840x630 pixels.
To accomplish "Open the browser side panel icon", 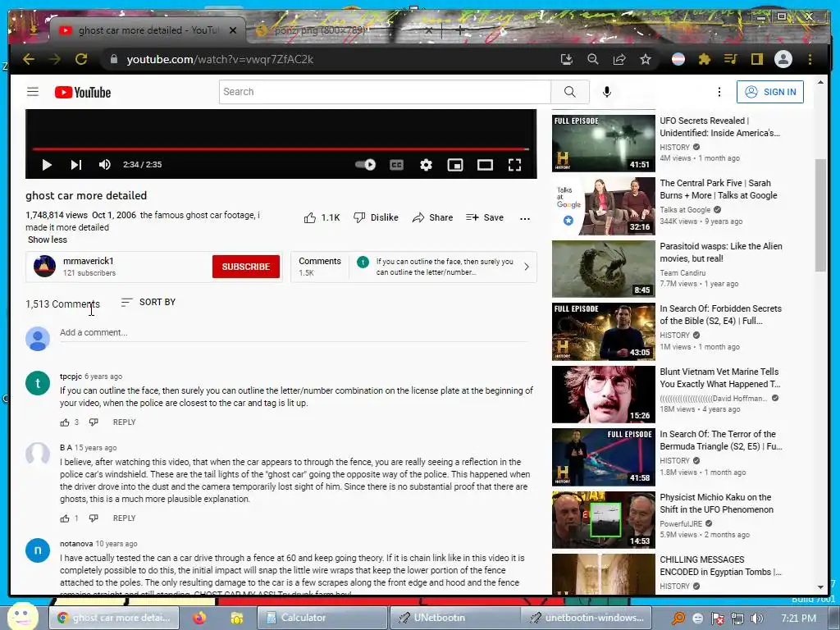I will coord(757,59).
